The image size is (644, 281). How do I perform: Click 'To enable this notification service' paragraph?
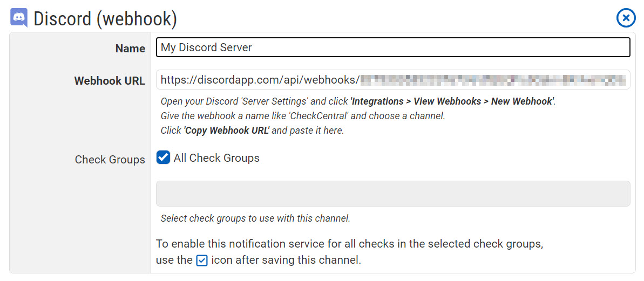[x=349, y=244]
